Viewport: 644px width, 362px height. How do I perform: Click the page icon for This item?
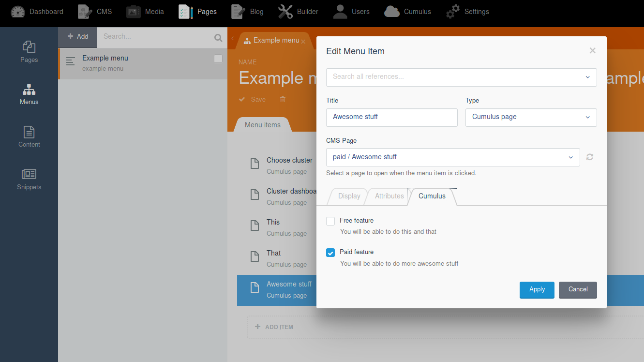[255, 226]
